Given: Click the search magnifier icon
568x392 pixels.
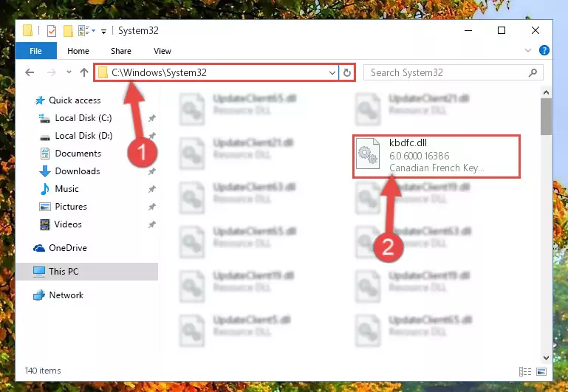Looking at the screenshot, I should (x=533, y=73).
